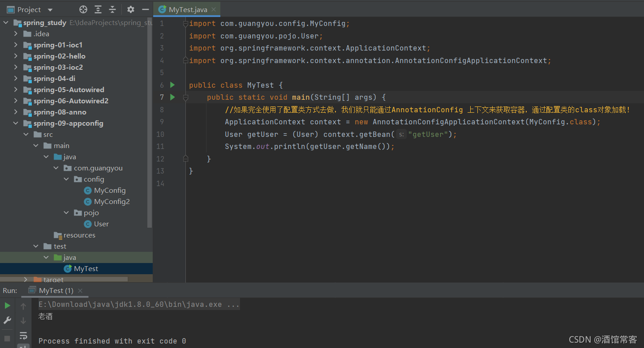Collapse the config package
This screenshot has height=348, width=644.
point(66,179)
